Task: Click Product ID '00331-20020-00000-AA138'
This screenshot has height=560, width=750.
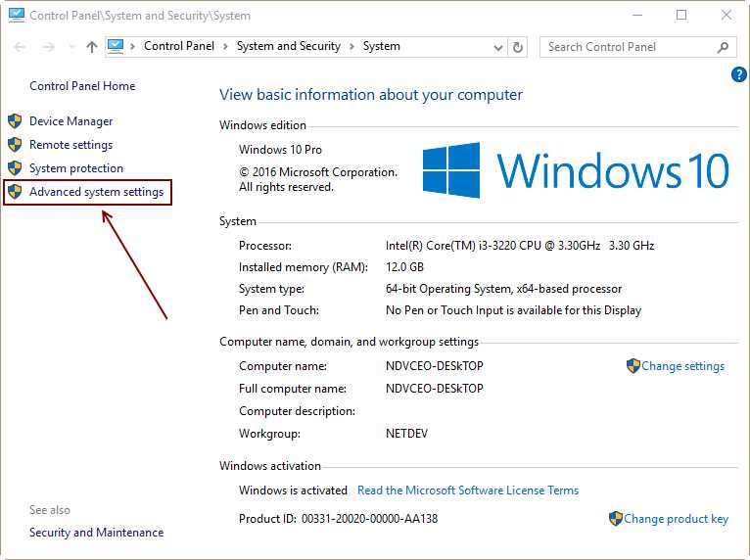Action: tap(369, 519)
